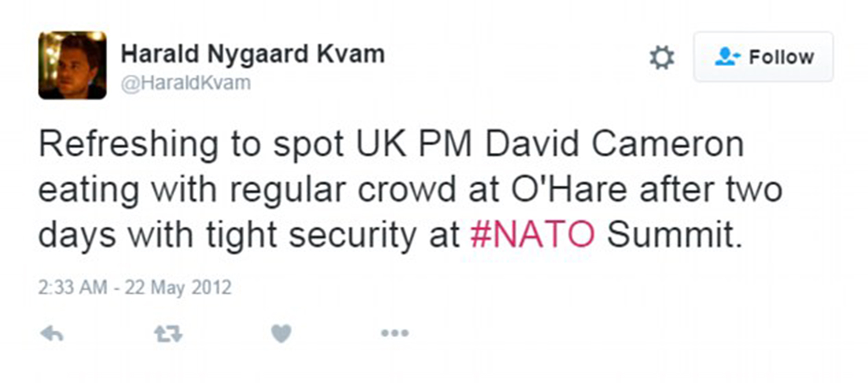Open Harald Kvam's profile picture

72,65
